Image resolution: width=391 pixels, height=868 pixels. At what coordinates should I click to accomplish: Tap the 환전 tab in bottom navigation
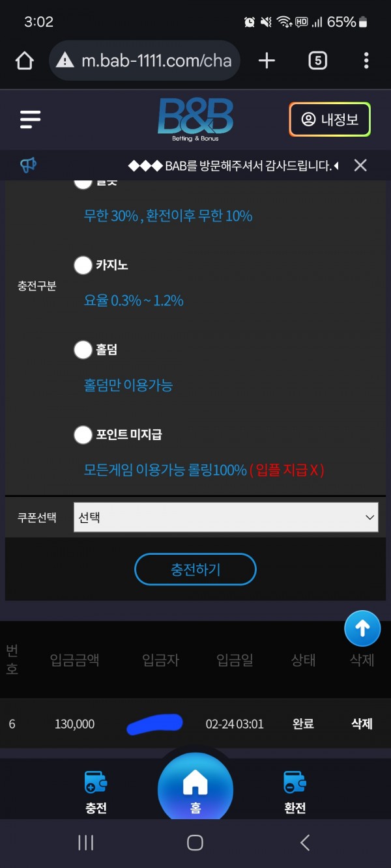(x=295, y=792)
